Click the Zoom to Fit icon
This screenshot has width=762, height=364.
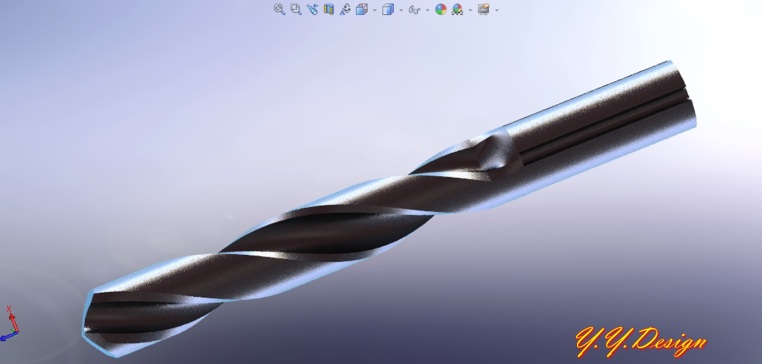click(x=279, y=9)
